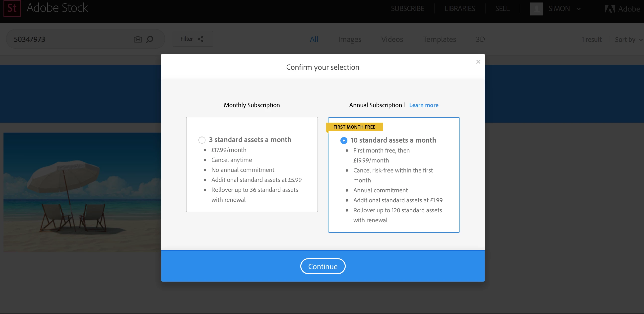Image resolution: width=644 pixels, height=314 pixels.
Task: Select the 10 standard assets radio button
Action: click(x=343, y=140)
